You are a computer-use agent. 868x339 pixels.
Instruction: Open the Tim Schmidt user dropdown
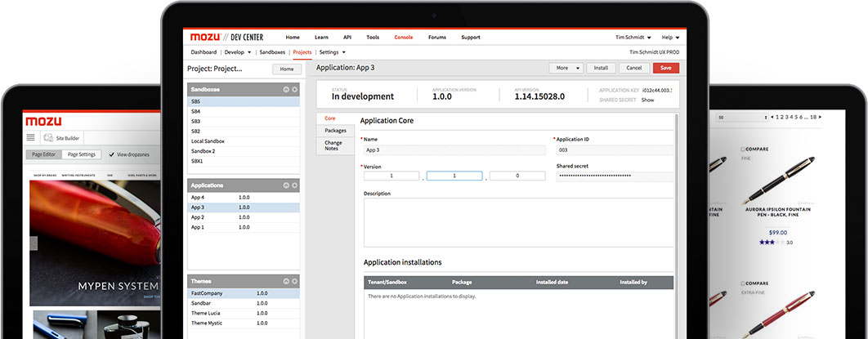636,38
